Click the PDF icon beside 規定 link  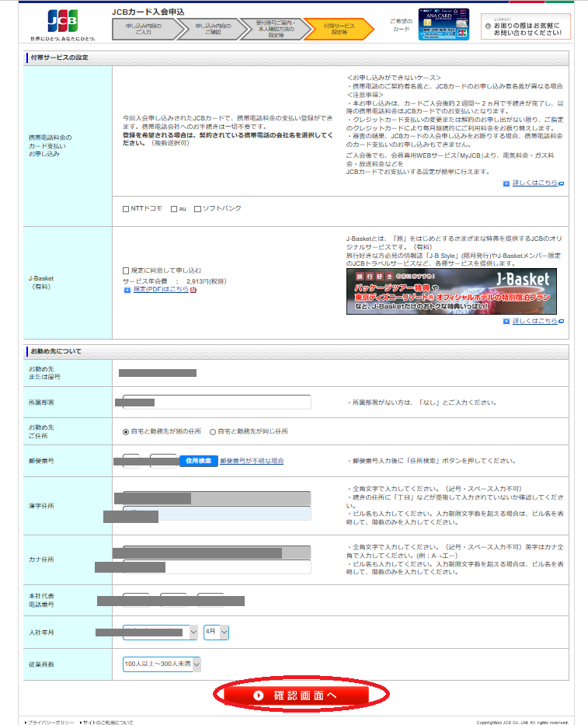click(193, 290)
